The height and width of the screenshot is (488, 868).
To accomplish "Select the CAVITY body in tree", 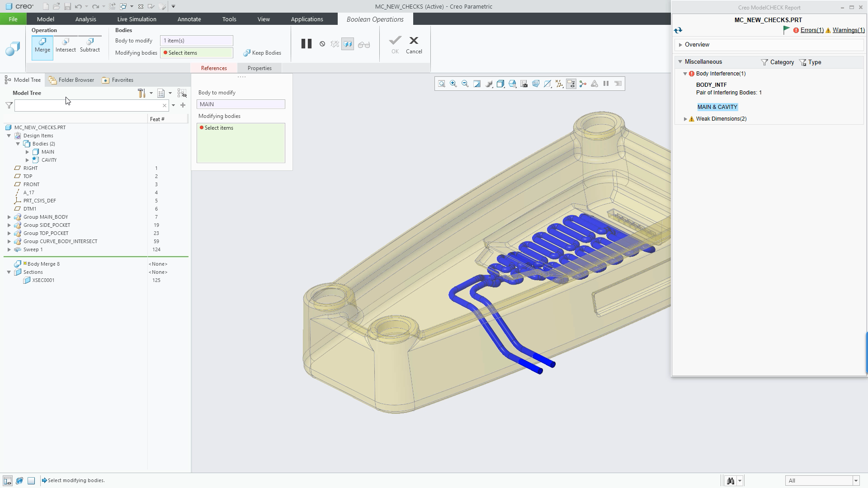I will point(49,160).
